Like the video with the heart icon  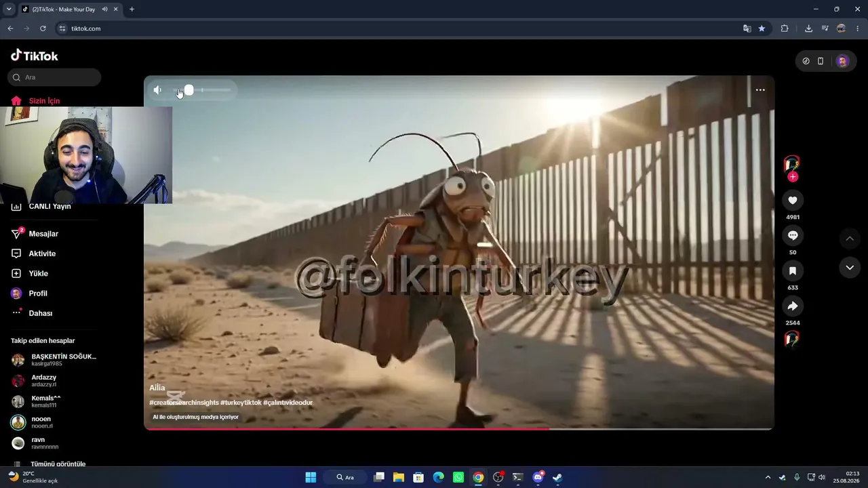click(x=792, y=200)
